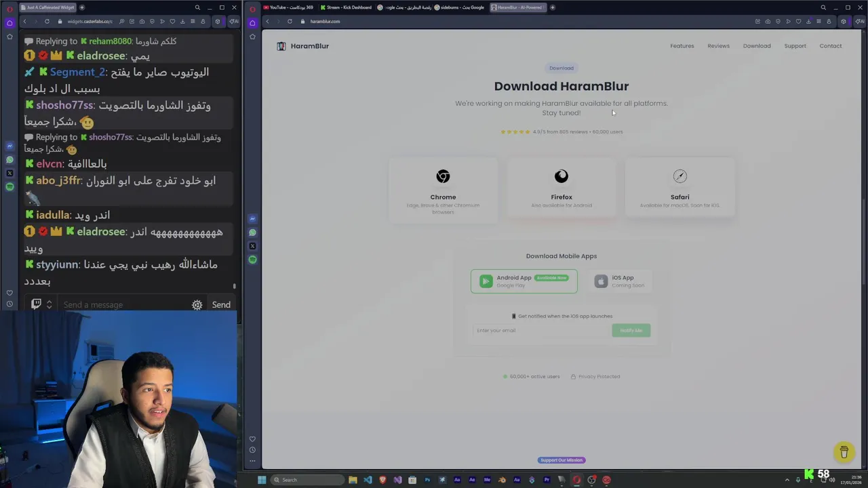This screenshot has height=488, width=868.
Task: Open downloads icon in left window toolbar
Action: point(182,21)
